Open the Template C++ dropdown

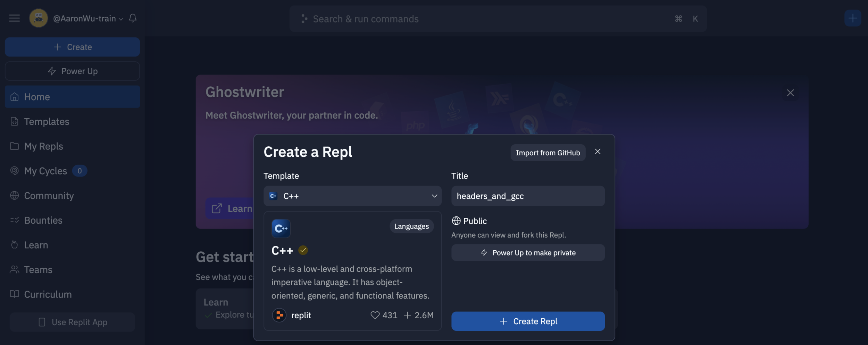coord(352,196)
